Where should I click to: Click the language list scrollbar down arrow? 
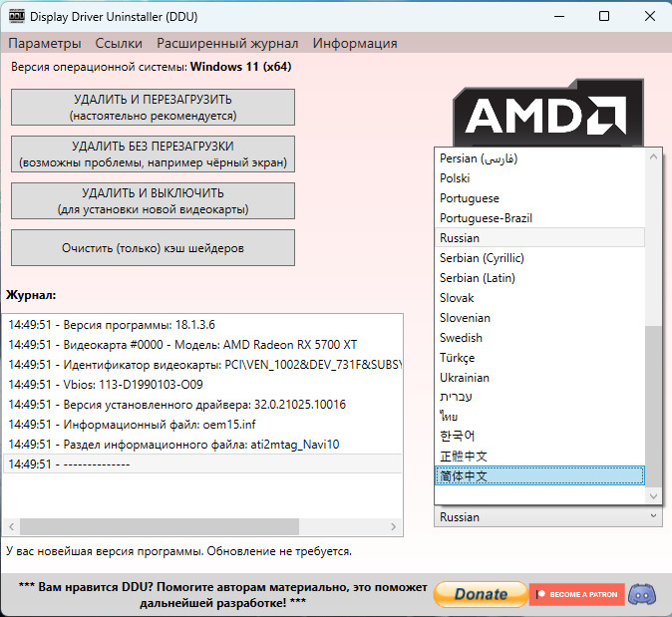click(x=654, y=495)
